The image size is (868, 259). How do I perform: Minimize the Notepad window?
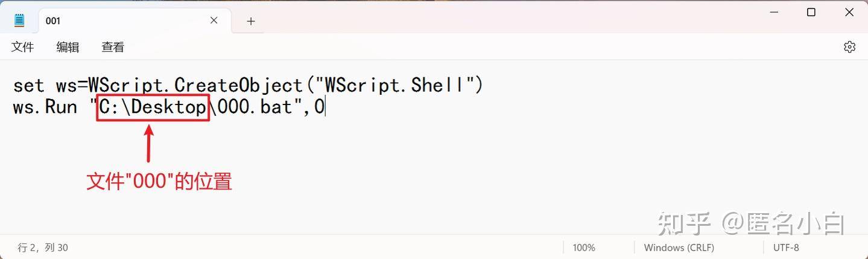pos(773,12)
